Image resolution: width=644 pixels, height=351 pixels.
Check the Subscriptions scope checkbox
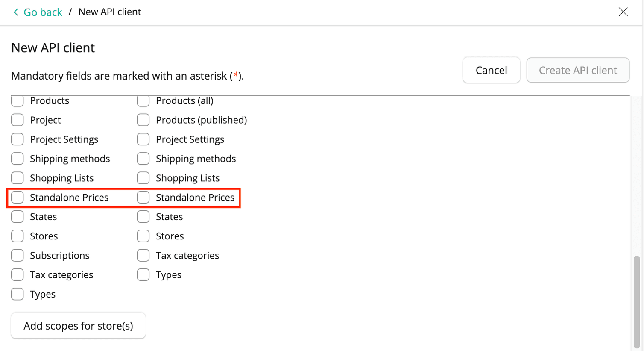pos(18,256)
